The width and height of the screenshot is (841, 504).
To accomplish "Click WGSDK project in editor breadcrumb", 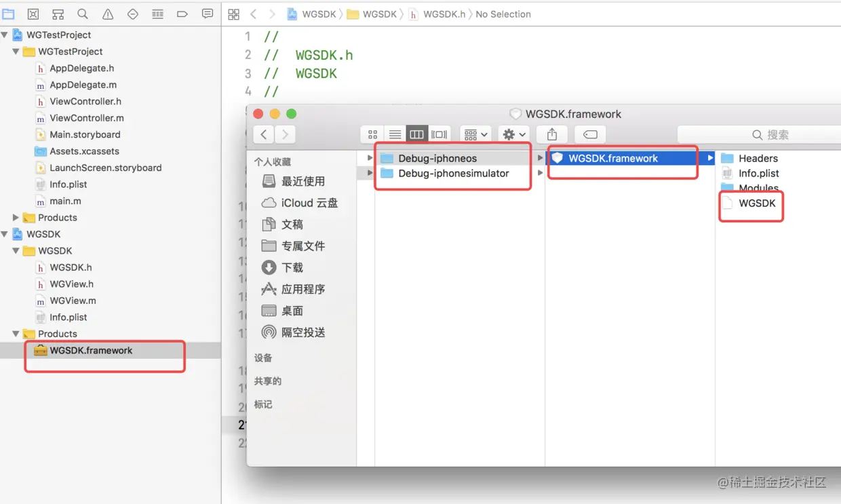I will click(311, 14).
